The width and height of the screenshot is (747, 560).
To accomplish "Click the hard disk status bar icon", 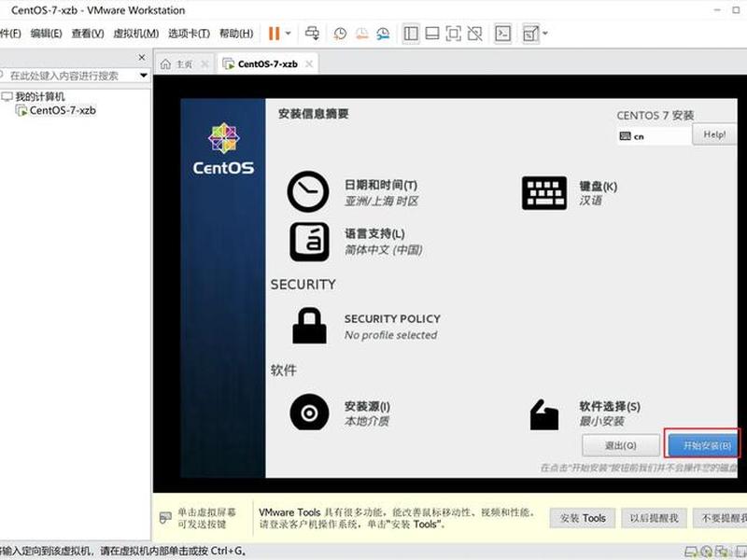I will tap(691, 552).
